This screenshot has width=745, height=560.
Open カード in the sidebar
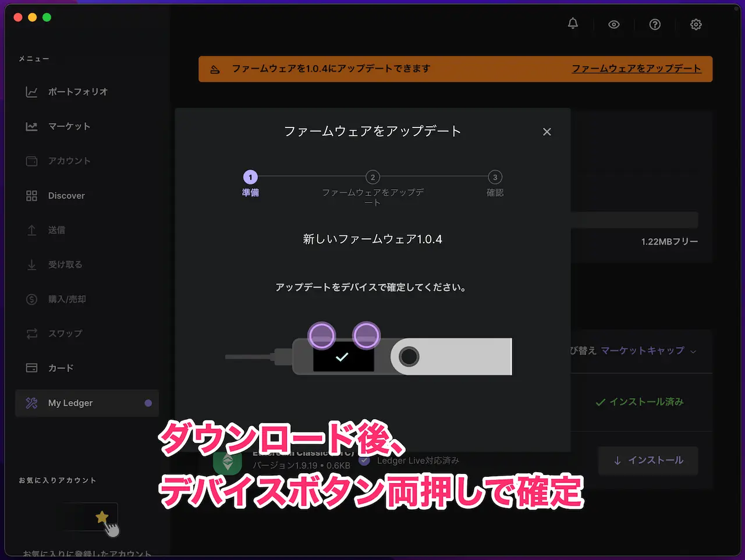tap(61, 368)
